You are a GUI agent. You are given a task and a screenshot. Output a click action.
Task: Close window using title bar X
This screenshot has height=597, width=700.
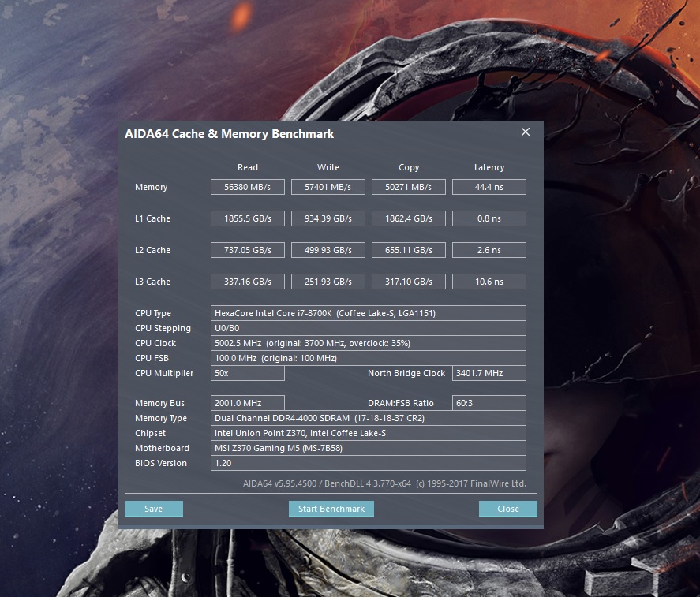click(x=526, y=132)
